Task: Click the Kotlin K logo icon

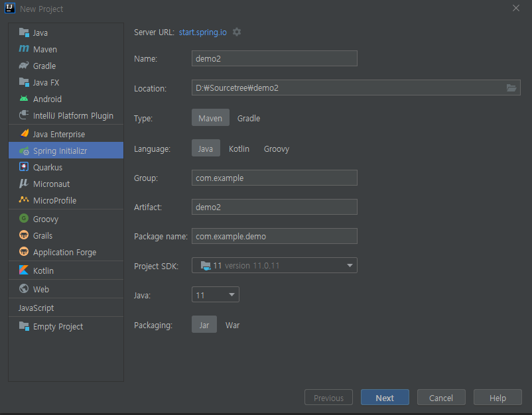Action: click(24, 270)
